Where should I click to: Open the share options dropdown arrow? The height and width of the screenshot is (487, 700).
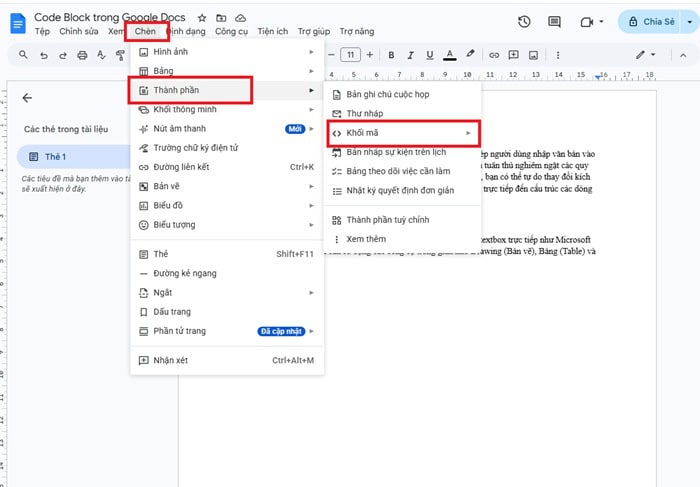click(x=690, y=21)
